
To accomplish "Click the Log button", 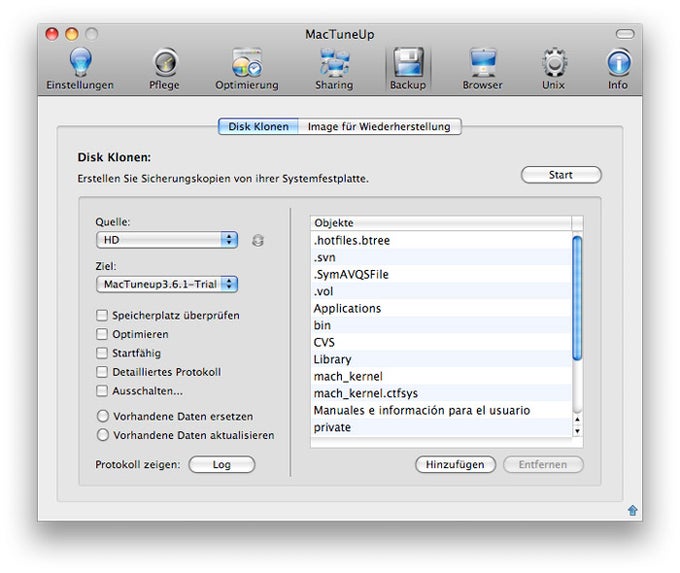I will pyautogui.click(x=222, y=465).
